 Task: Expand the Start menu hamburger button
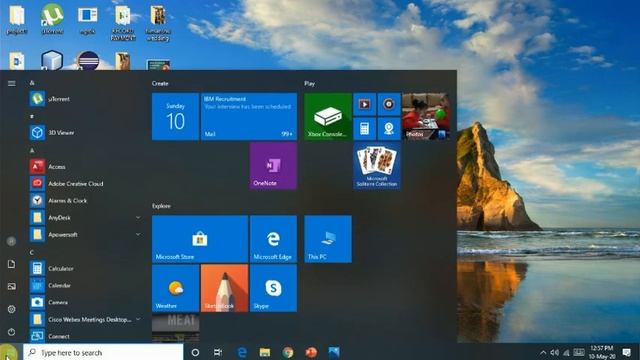11,83
